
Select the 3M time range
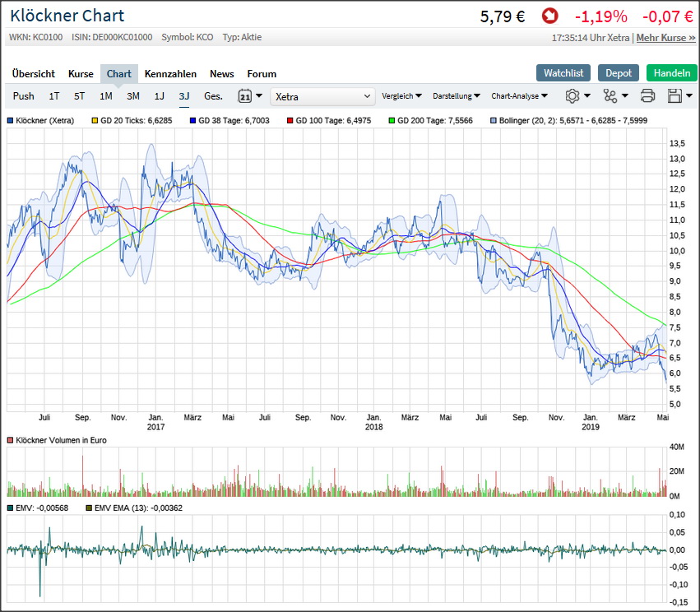pos(133,96)
